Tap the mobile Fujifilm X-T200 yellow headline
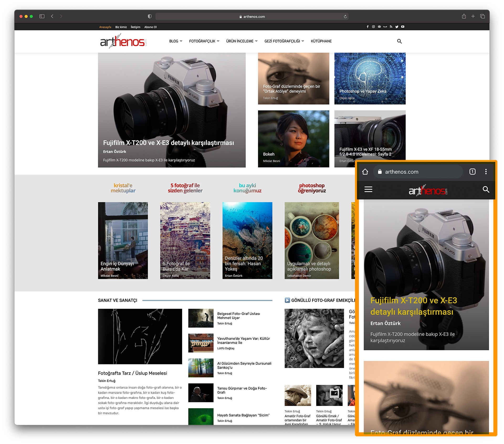The width and height of the screenshot is (504, 444). 414,306
